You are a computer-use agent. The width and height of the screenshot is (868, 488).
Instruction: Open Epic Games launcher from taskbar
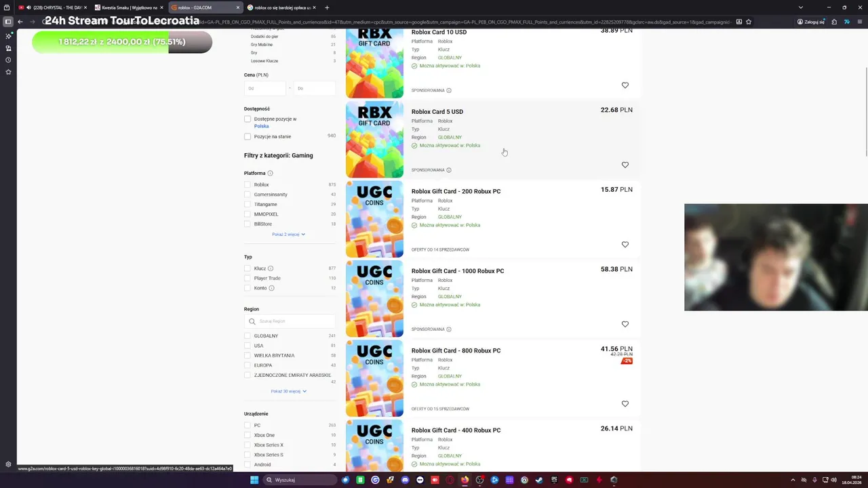(554, 480)
